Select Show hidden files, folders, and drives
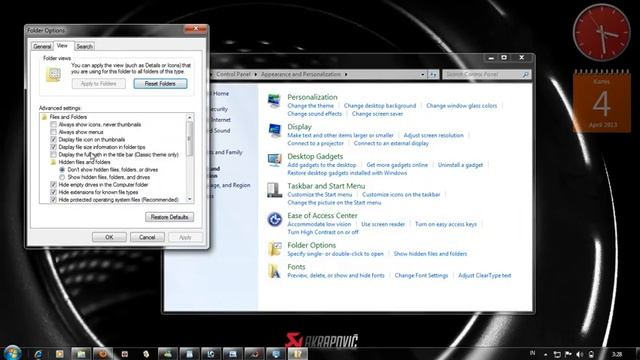This screenshot has width=640, height=360. [x=62, y=177]
